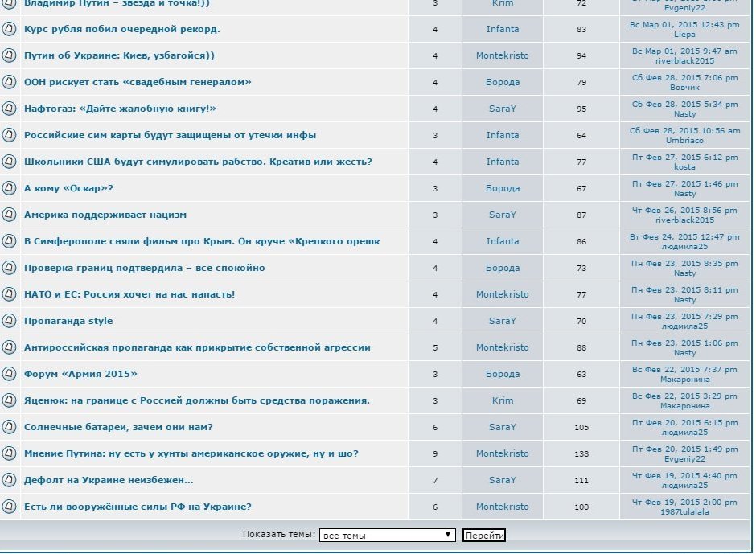Click topic icon beside «Дефолт на Украине неизбежен»
756x554 pixels.
[9, 480]
